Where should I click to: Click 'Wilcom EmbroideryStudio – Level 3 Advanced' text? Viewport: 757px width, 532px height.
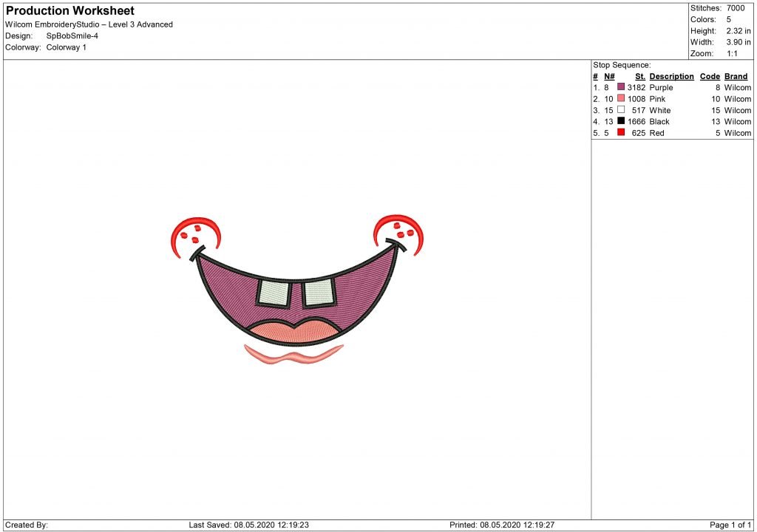point(89,24)
